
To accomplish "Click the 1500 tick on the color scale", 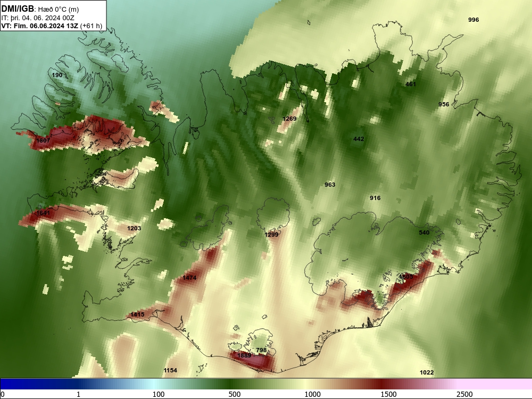I will pos(388,394).
